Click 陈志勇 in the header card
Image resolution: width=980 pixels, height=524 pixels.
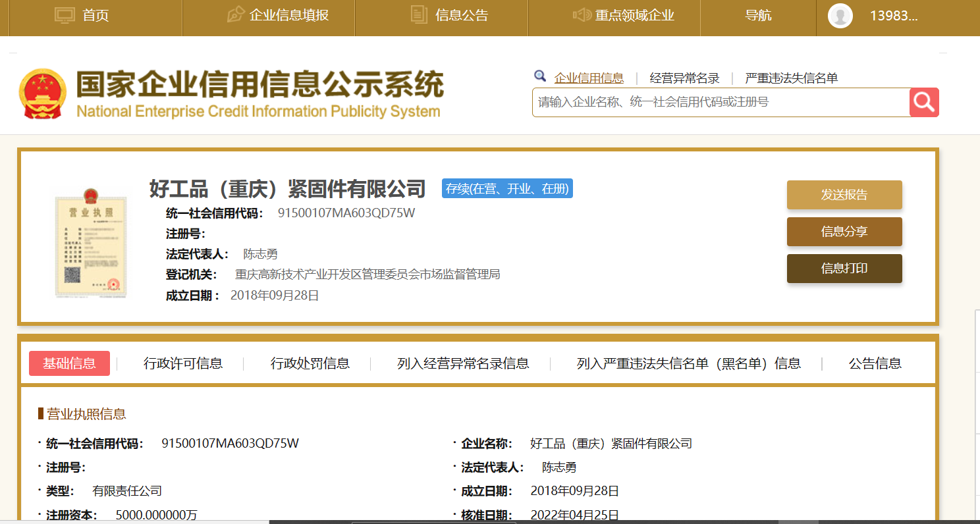pos(261,254)
